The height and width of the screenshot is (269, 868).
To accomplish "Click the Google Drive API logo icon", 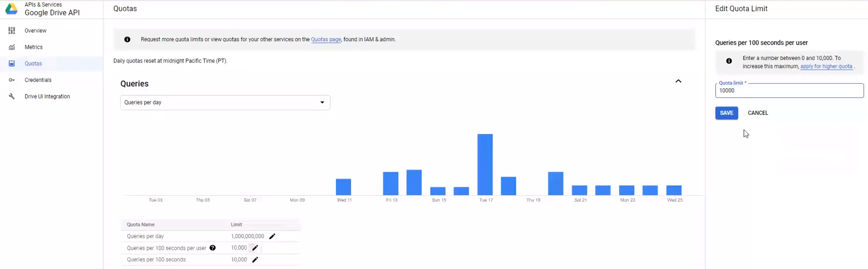I will click(x=11, y=9).
